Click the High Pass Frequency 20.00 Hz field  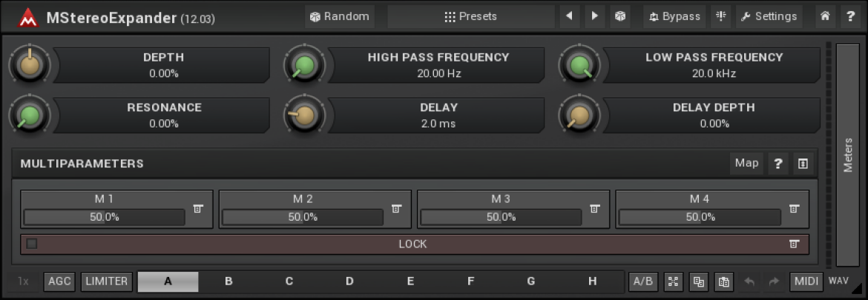(x=438, y=73)
